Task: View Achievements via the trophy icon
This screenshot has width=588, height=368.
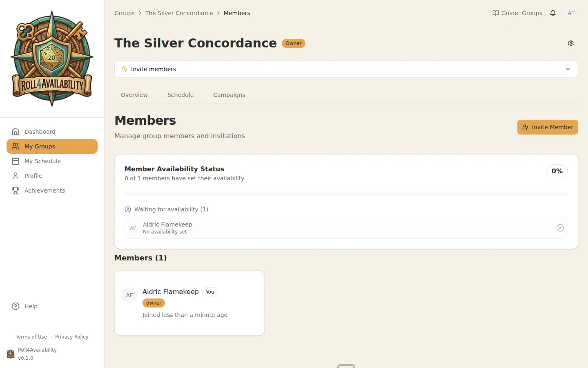Action: point(16,190)
